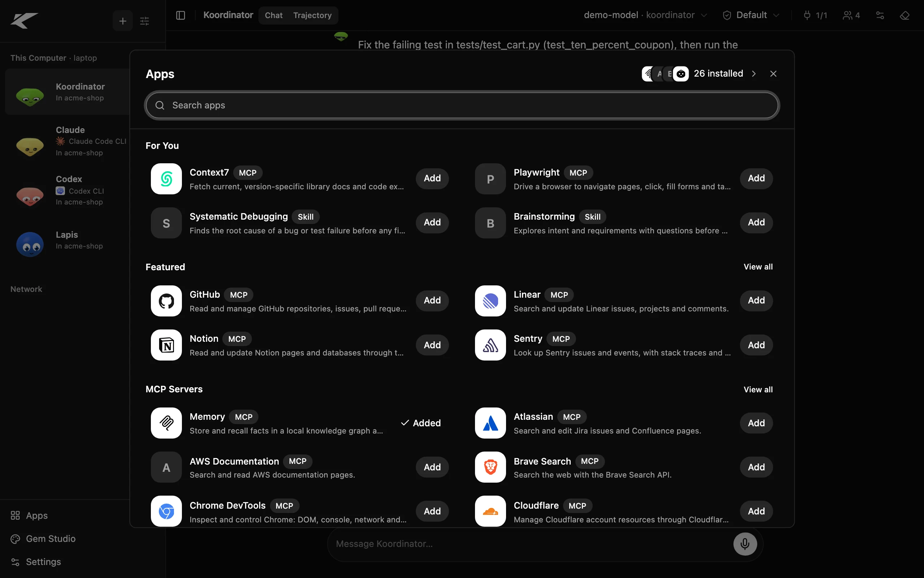Screen dimensions: 924x578
Task: Click the members count icon
Action: click(851, 15)
